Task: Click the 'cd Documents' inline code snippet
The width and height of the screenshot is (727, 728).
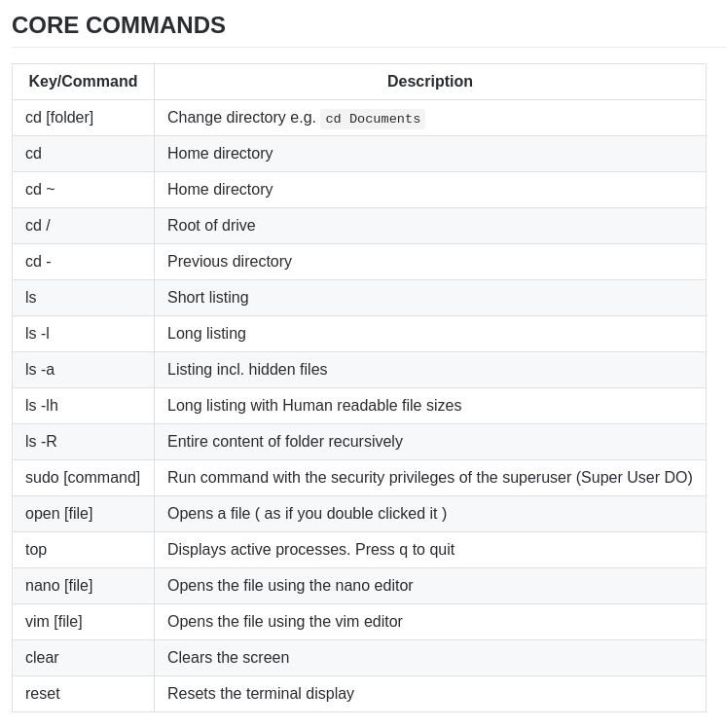Action: 373,119
